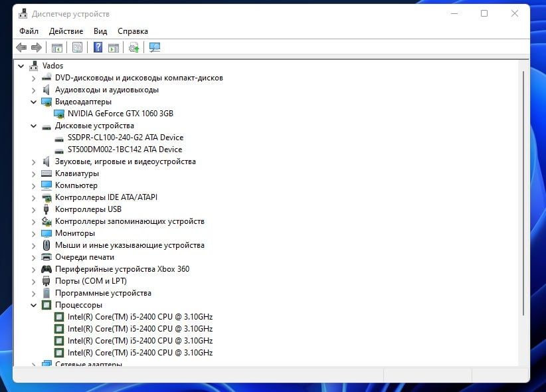Click the Device Manager title bar icon
The image size is (546, 392).
click(23, 13)
